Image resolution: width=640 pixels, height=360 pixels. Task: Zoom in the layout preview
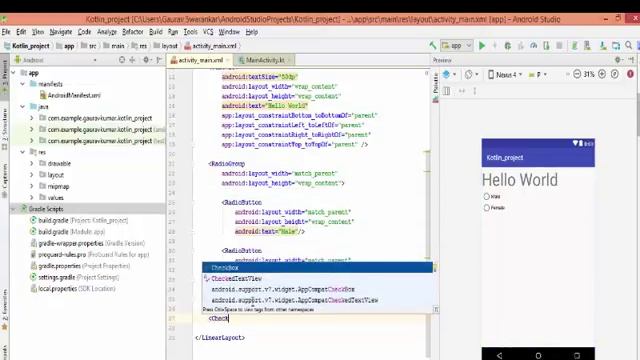(602, 74)
